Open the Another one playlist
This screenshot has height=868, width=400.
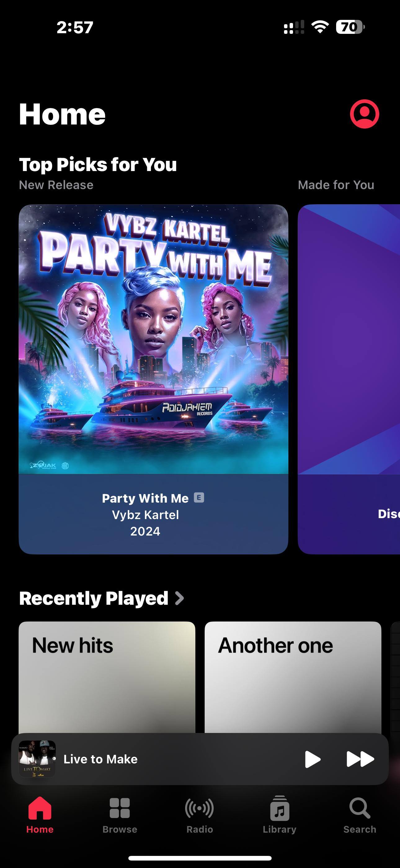tap(293, 677)
